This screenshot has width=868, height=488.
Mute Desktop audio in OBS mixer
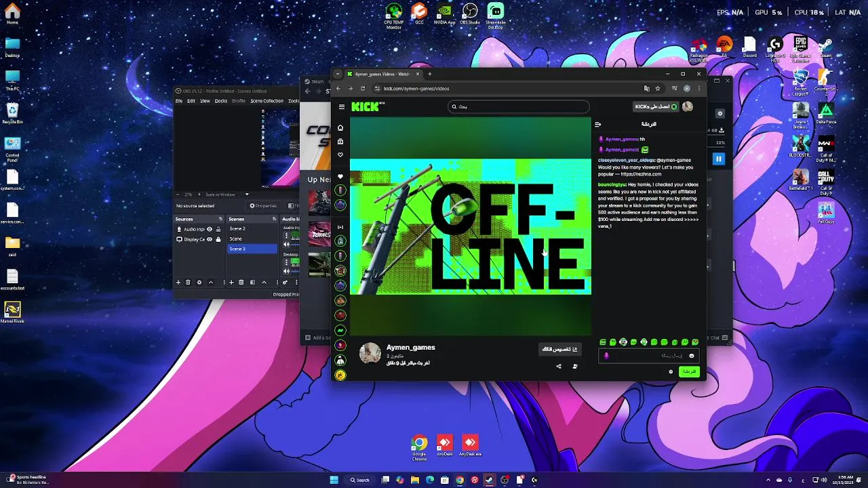[x=286, y=271]
